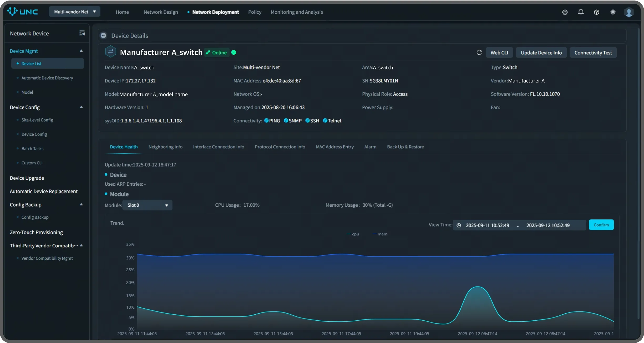
Task: Switch theme with the sun icon
Action: coord(613,12)
